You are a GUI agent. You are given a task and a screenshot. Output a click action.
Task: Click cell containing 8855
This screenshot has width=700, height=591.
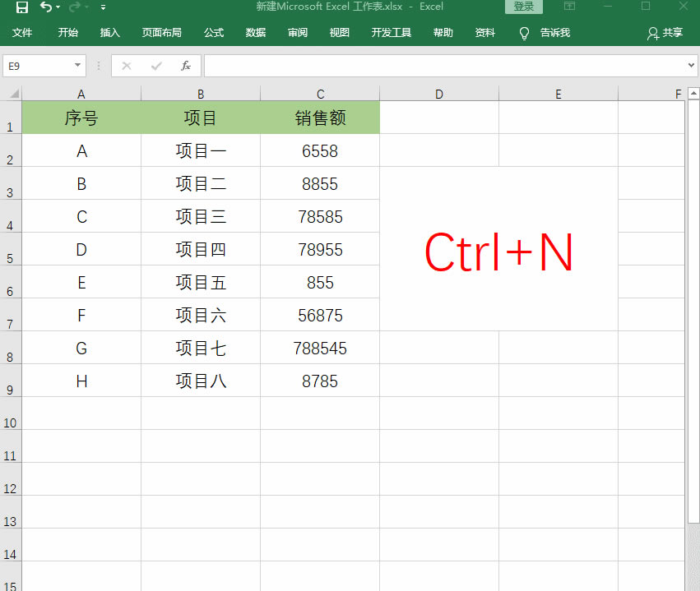[x=320, y=183]
